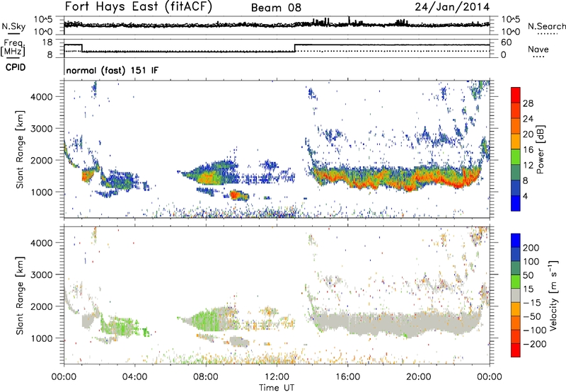Click the left '10^5' noise axis value
The image size is (566, 392).
click(x=43, y=19)
